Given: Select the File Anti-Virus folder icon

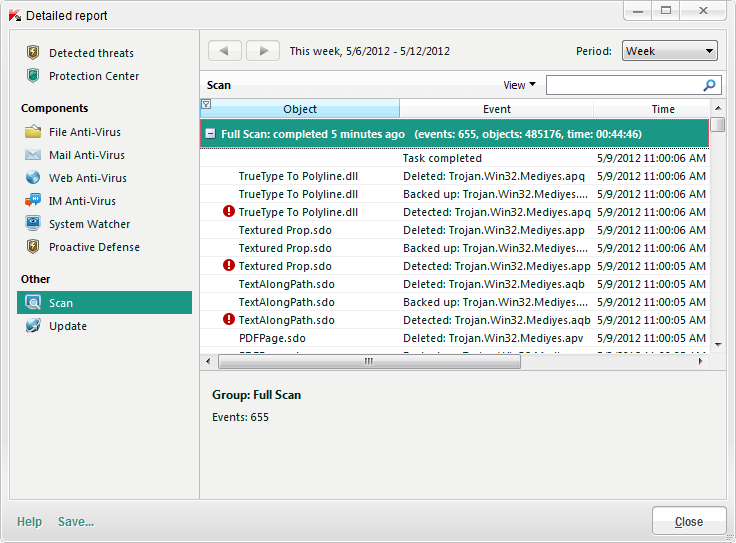Looking at the screenshot, I should [33, 132].
